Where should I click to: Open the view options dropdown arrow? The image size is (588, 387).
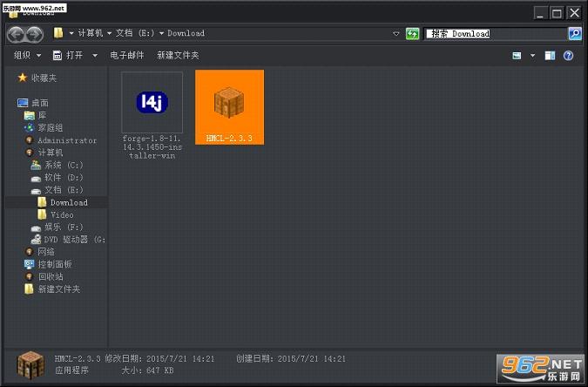[x=532, y=56]
